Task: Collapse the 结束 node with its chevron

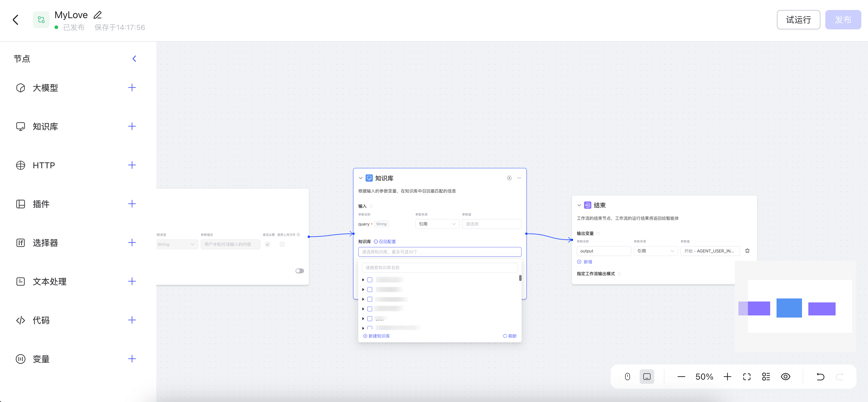Action: coord(579,205)
